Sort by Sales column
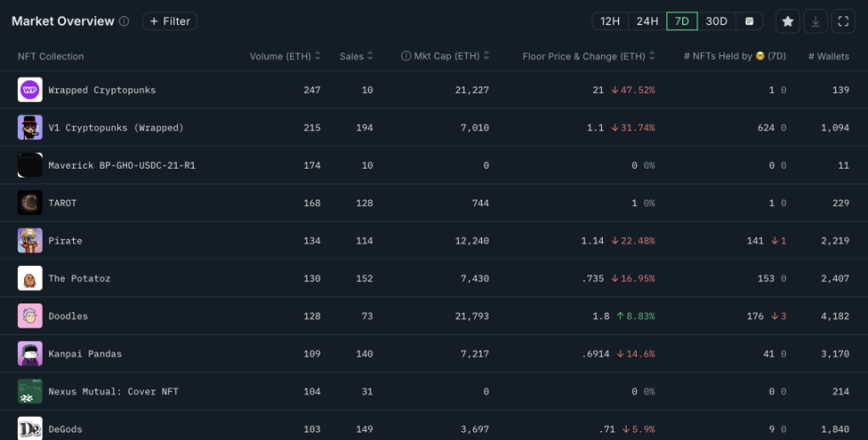The height and width of the screenshot is (440, 868). pos(356,56)
